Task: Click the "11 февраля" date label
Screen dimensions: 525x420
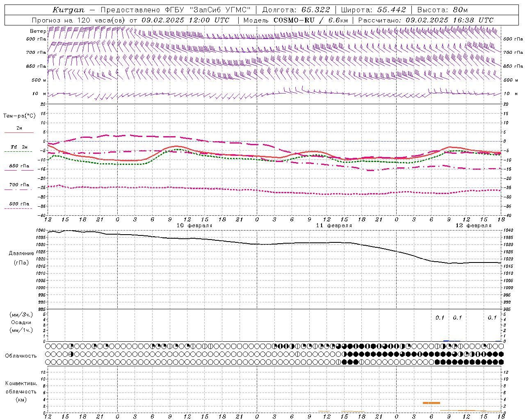Action: [x=334, y=226]
